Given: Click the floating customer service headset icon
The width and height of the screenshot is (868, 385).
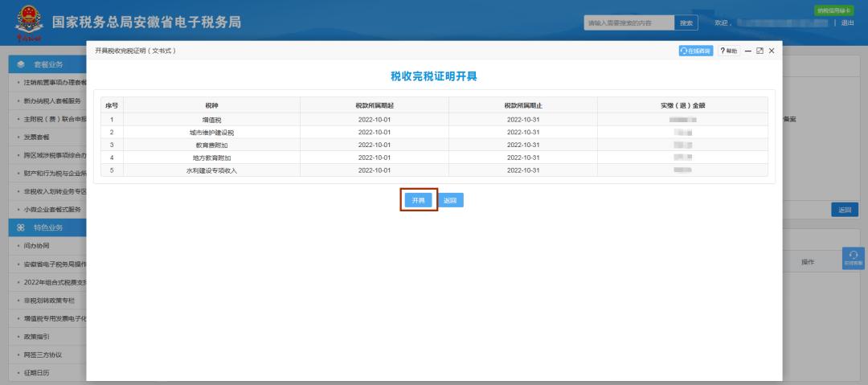Looking at the screenshot, I should [x=853, y=258].
